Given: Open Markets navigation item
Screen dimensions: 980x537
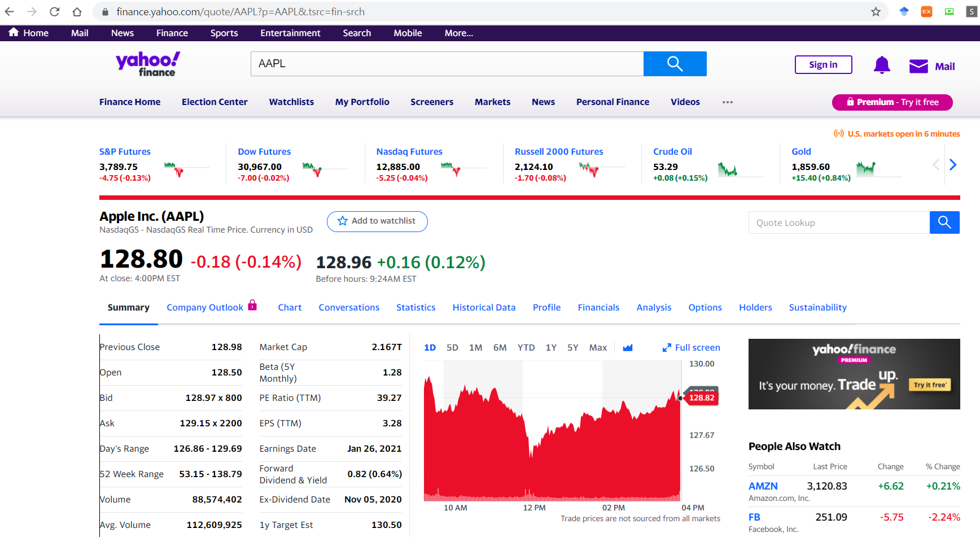Looking at the screenshot, I should click(492, 102).
